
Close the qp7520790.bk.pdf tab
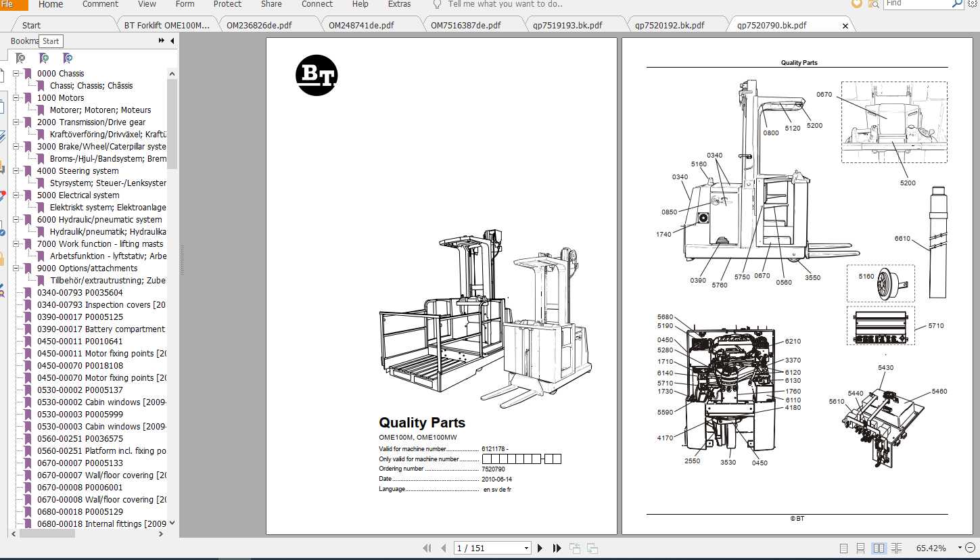[x=845, y=26]
